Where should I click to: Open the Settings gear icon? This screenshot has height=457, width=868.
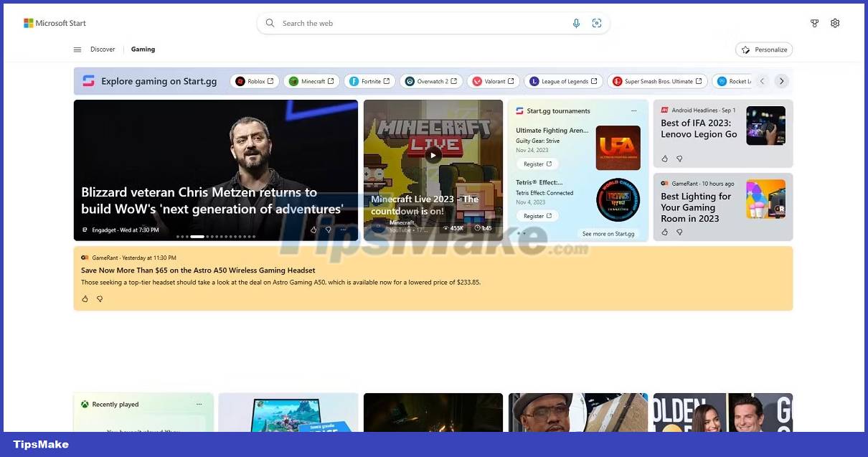click(835, 23)
